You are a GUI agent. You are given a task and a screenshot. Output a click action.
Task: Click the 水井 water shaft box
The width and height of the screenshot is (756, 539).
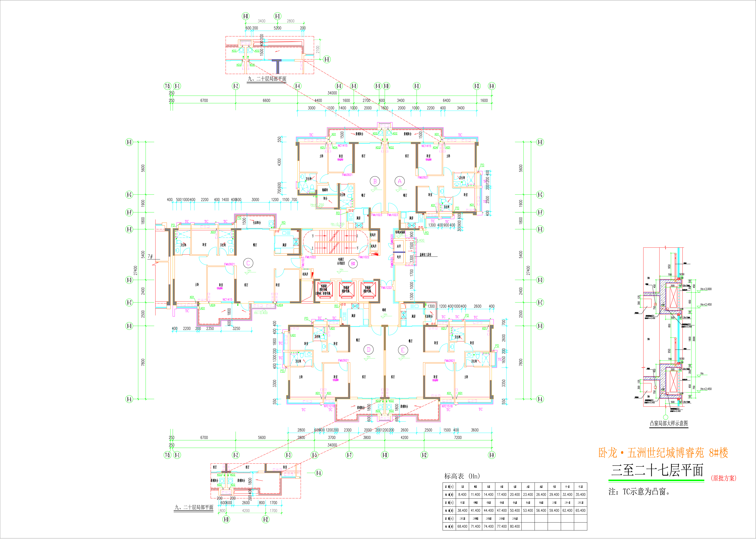coord(399,246)
